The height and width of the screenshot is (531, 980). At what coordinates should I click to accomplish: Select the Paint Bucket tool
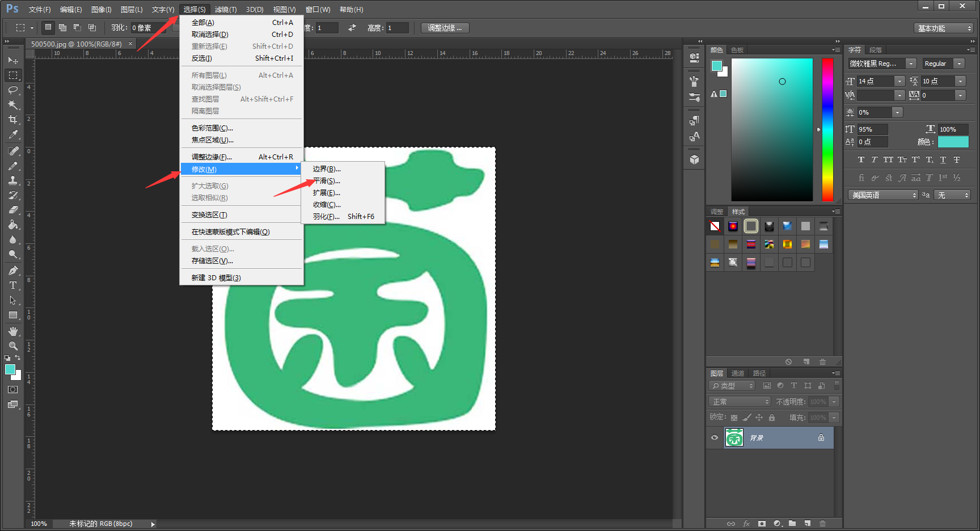pyautogui.click(x=13, y=225)
